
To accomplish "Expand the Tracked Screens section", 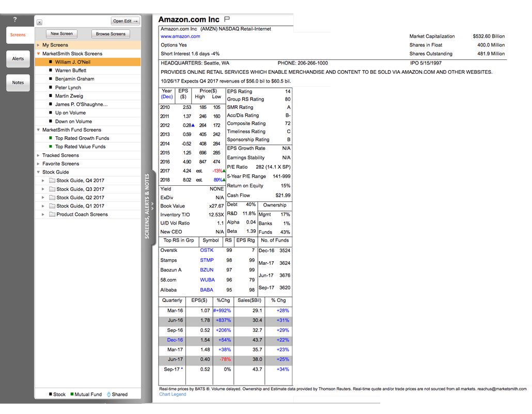I will click(x=38, y=155).
